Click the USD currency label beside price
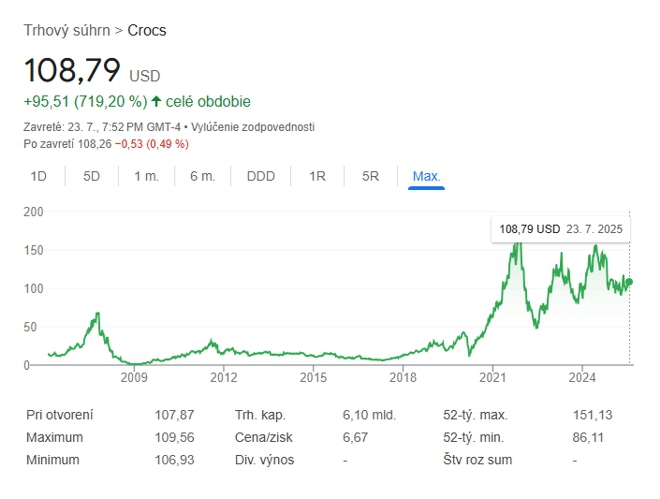The image size is (660, 499). point(144,76)
